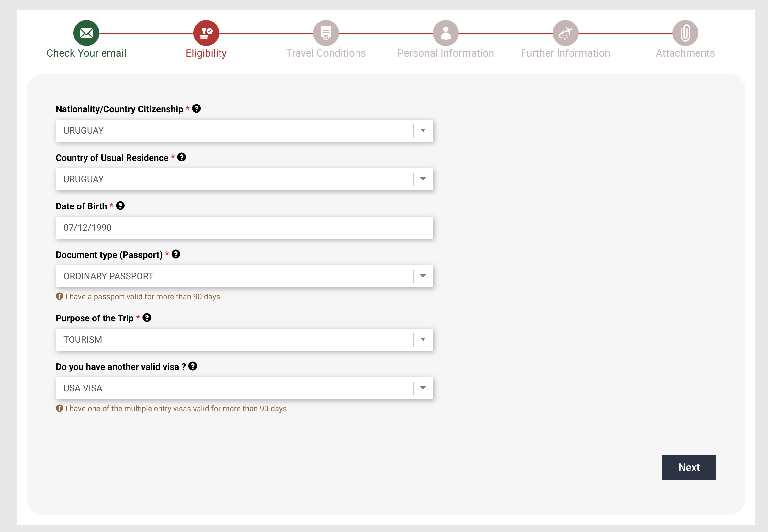Click the Further Information airplane icon
The width and height of the screenshot is (768, 532).
click(565, 33)
